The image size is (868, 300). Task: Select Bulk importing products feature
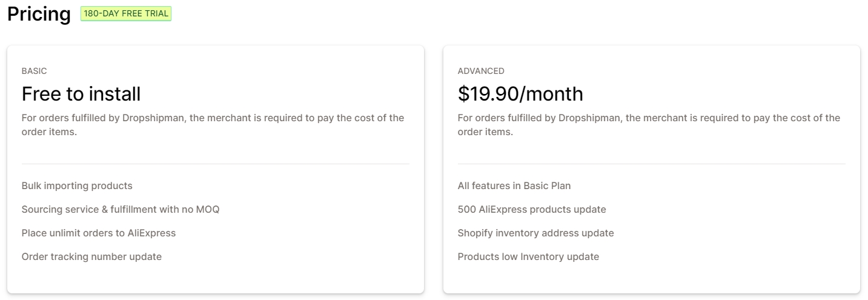77,185
